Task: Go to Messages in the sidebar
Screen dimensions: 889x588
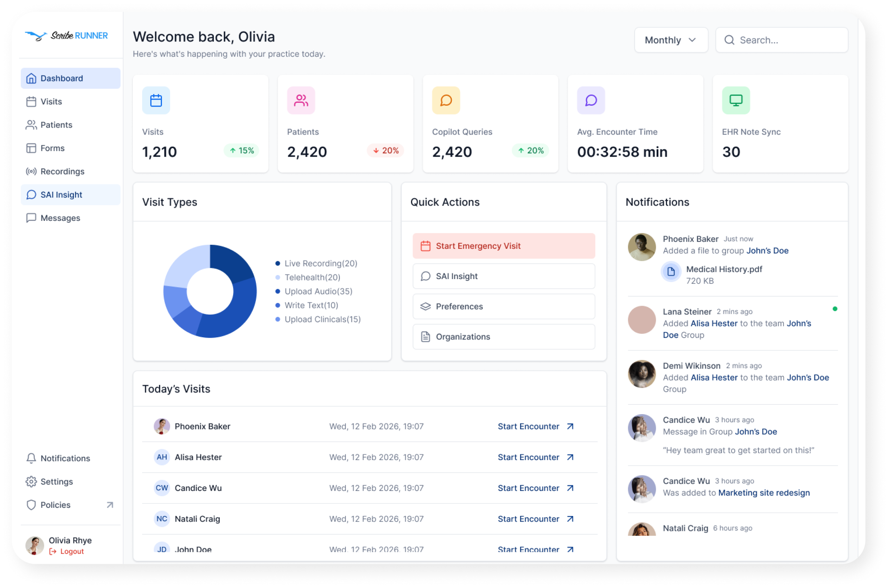Action: coord(71,218)
